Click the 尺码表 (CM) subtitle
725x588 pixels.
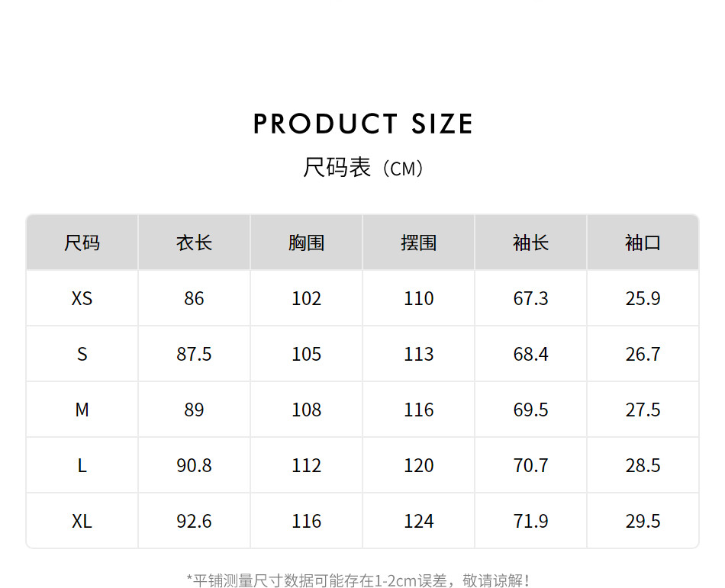363,168
